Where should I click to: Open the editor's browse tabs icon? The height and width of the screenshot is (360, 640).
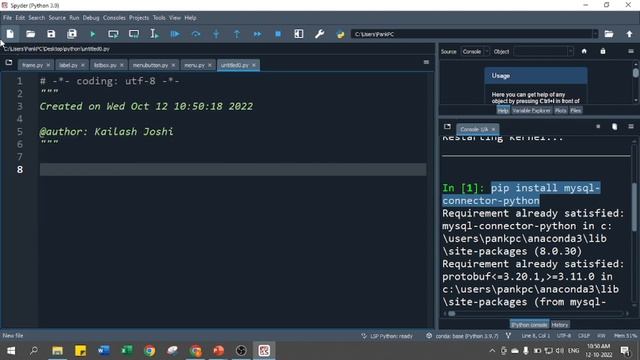click(9, 62)
